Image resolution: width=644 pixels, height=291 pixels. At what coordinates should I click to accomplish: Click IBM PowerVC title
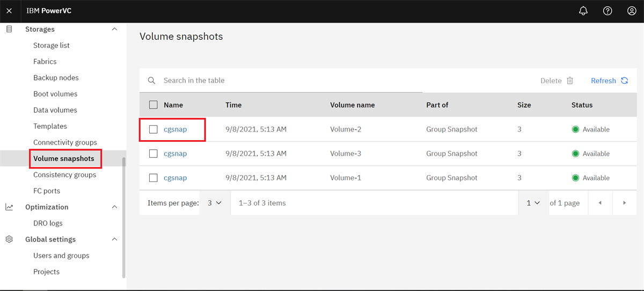[x=49, y=11]
